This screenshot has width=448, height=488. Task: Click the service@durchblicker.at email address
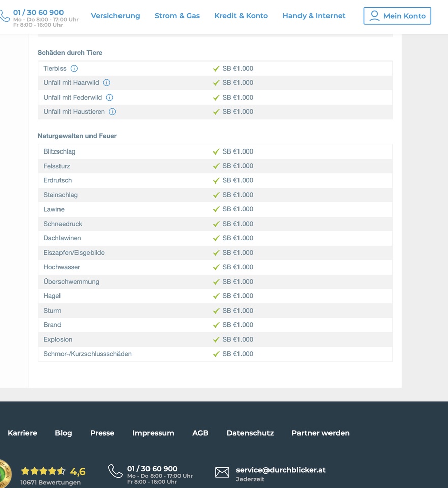(x=281, y=470)
